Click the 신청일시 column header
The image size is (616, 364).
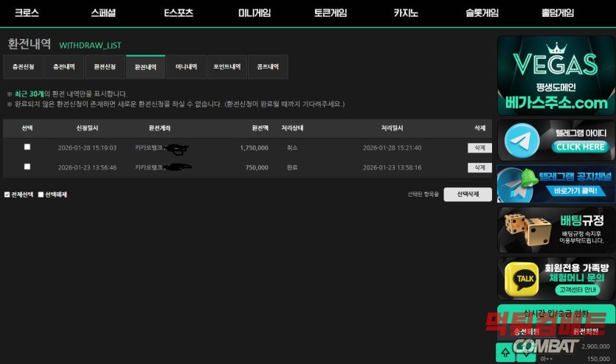87,128
